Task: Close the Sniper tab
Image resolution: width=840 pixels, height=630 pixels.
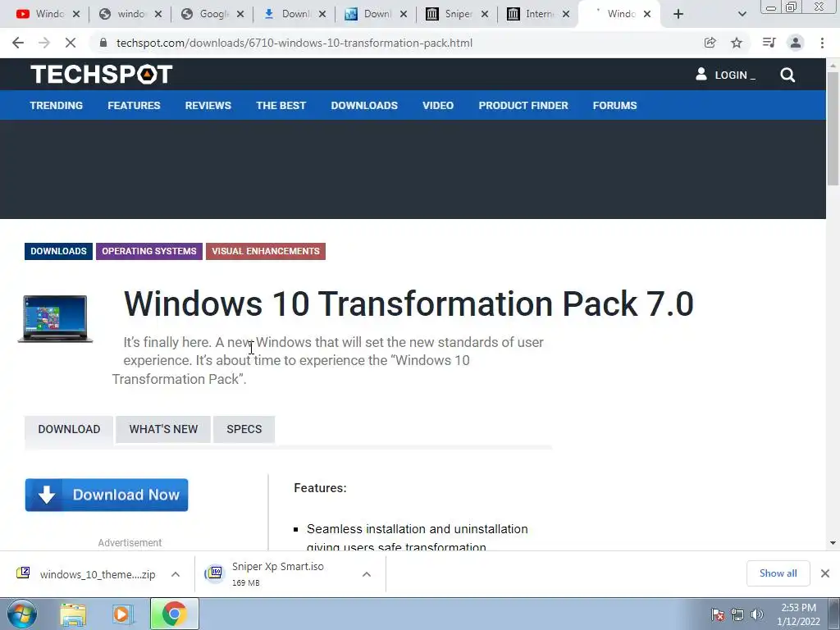Action: coord(484,14)
